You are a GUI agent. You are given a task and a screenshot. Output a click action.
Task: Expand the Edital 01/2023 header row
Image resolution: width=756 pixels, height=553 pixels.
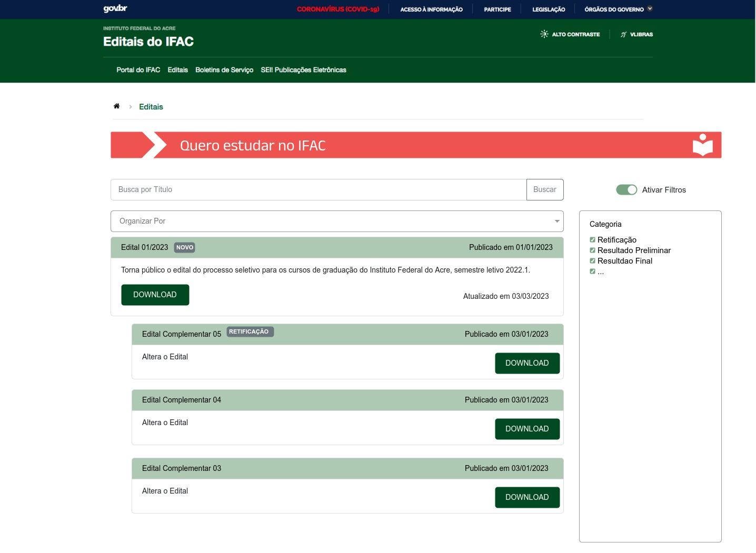337,248
